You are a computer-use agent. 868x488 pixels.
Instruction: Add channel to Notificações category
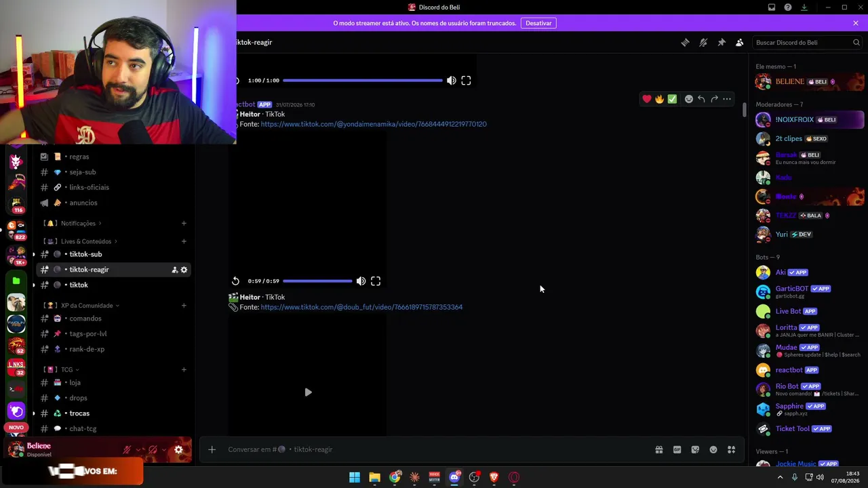pyautogui.click(x=184, y=223)
